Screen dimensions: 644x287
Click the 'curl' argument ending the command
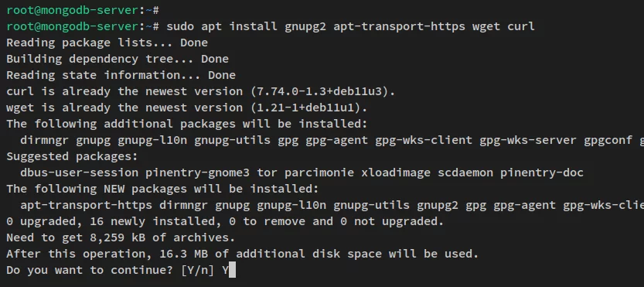click(521, 27)
